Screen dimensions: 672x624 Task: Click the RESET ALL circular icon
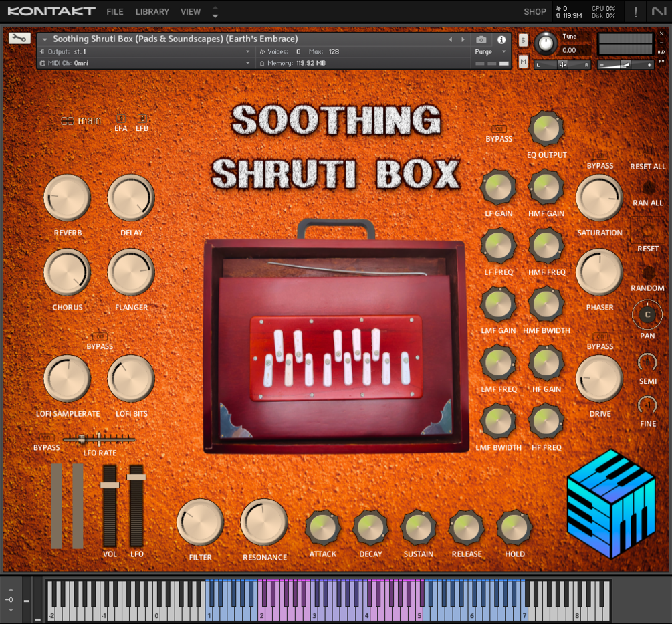pyautogui.click(x=649, y=151)
